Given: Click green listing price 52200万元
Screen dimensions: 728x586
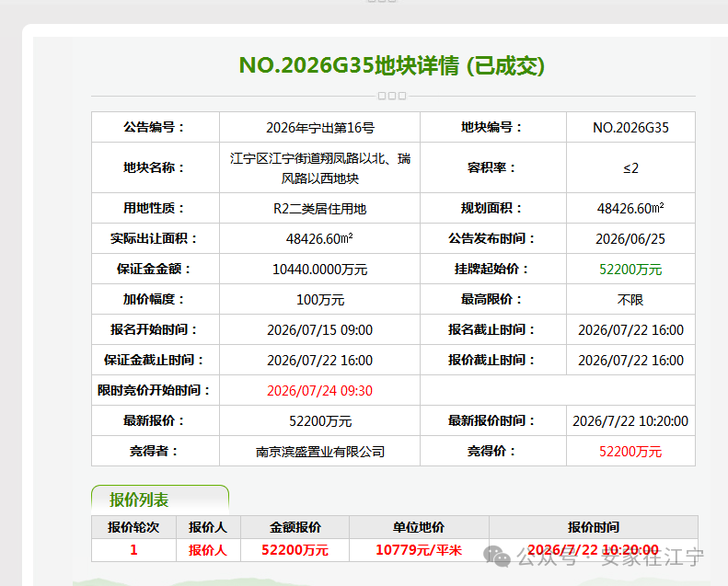Looking at the screenshot, I should [630, 270].
